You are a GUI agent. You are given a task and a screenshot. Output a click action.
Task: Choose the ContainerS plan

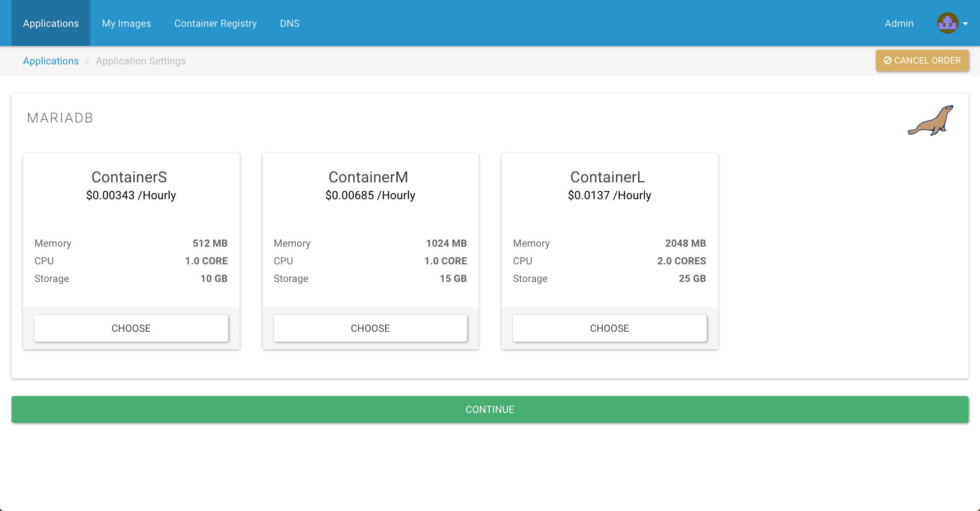pyautogui.click(x=131, y=328)
